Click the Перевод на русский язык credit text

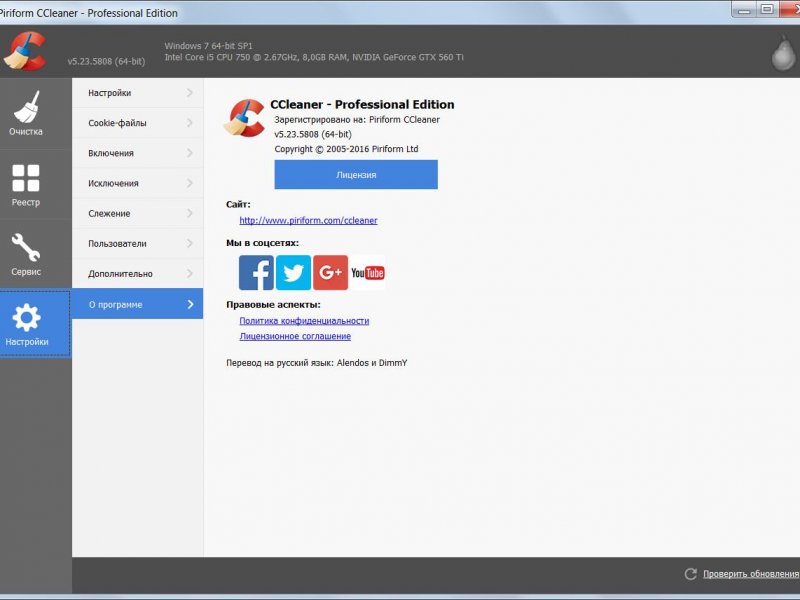[317, 363]
